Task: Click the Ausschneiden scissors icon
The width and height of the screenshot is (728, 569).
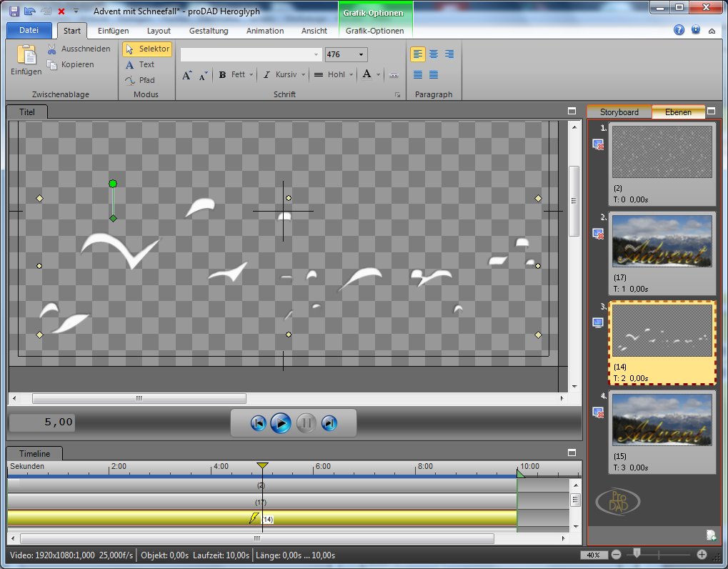Action: [52, 49]
